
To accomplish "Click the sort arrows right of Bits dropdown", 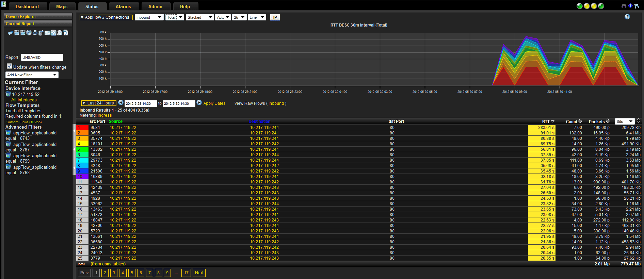I will [x=639, y=121].
